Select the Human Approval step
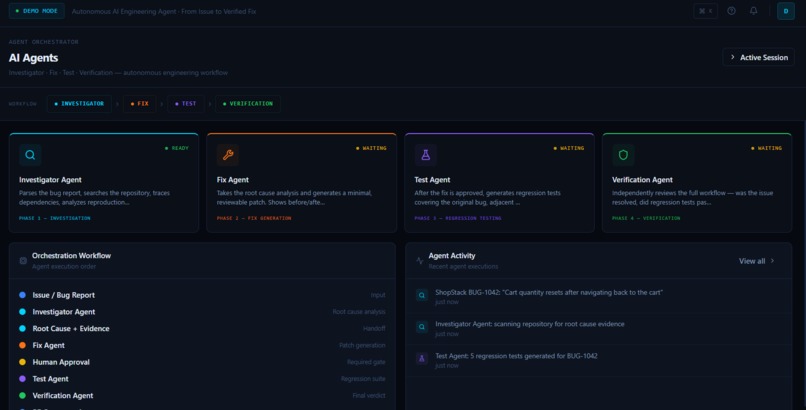This screenshot has width=806, height=410. pos(203,362)
